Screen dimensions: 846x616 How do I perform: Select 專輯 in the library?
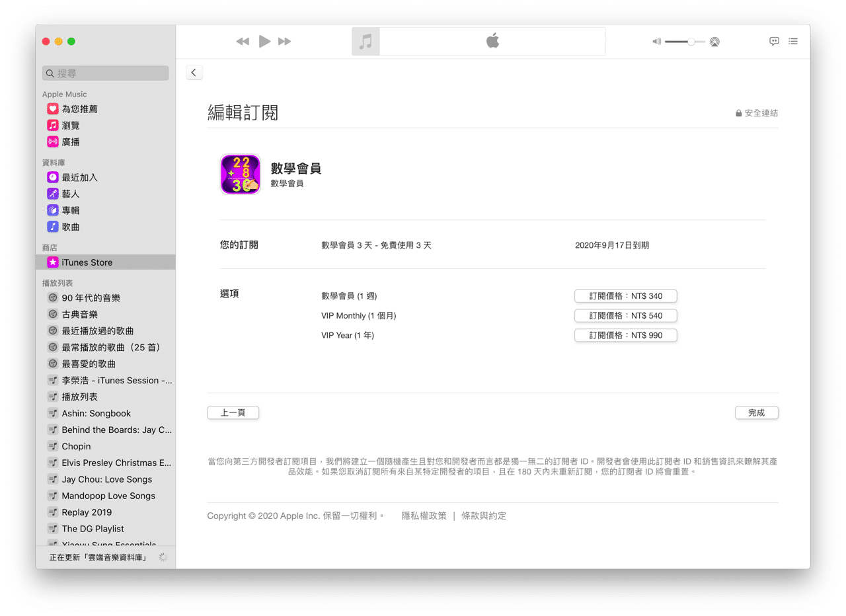click(106, 210)
